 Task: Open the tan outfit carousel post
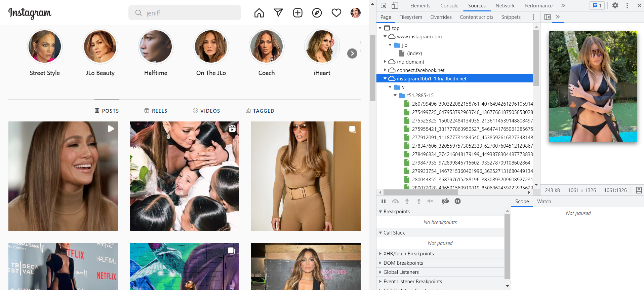pyautogui.click(x=306, y=176)
